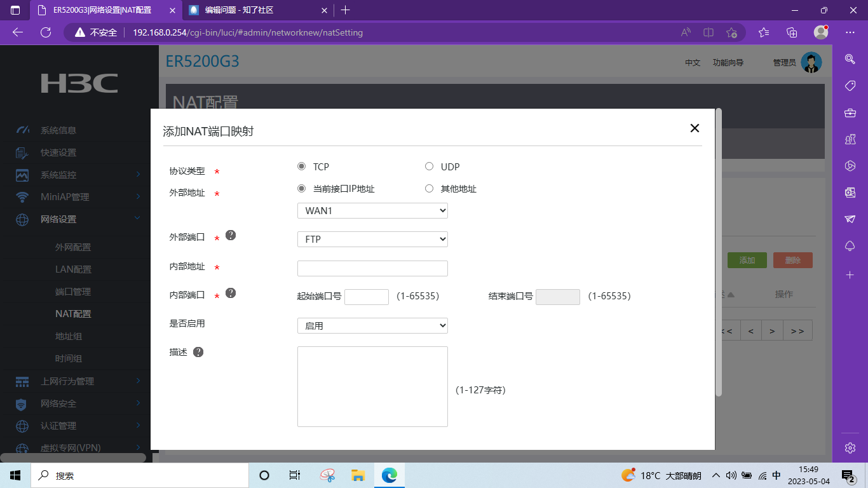
Task: Click the 描述 text area
Action: pyautogui.click(x=372, y=386)
